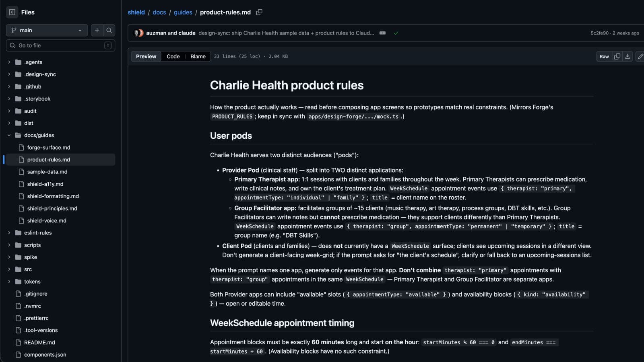Click the edit file pencil icon

click(640, 56)
